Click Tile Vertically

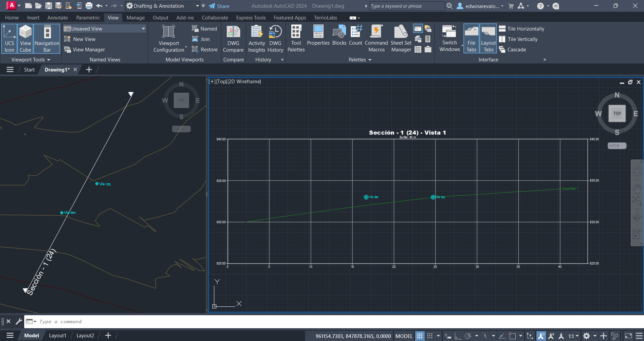click(518, 39)
